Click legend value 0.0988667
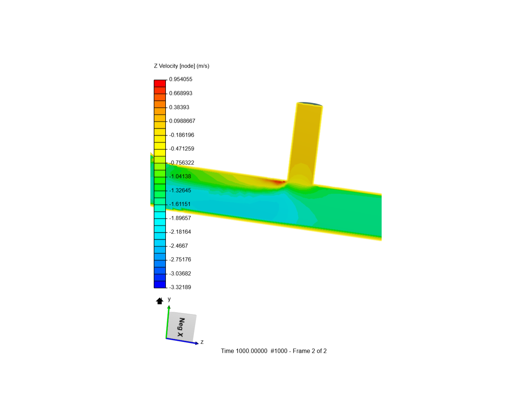This screenshot has width=532, height=399. point(182,121)
